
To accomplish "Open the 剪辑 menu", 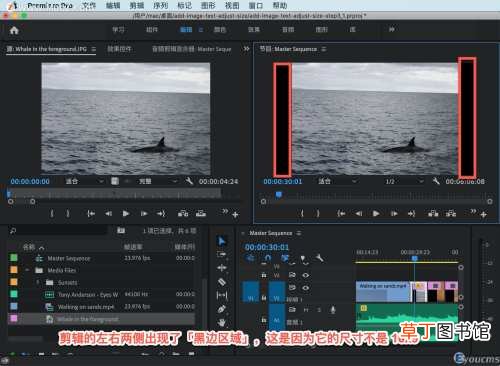I will pos(137,5).
